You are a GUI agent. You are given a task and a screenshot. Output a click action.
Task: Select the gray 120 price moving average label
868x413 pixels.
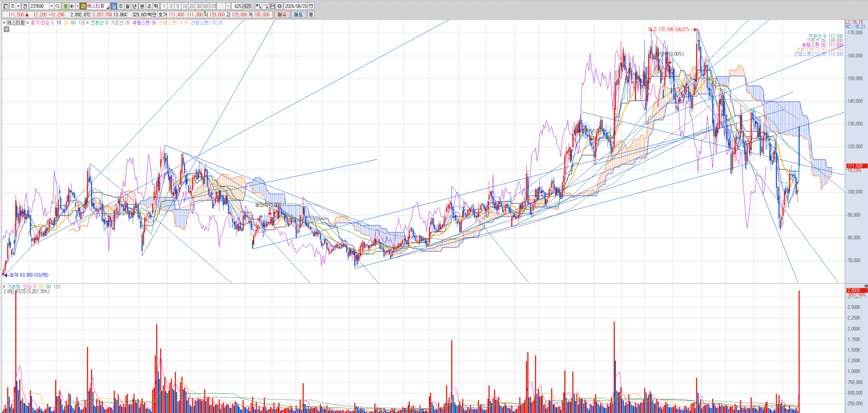[82, 23]
